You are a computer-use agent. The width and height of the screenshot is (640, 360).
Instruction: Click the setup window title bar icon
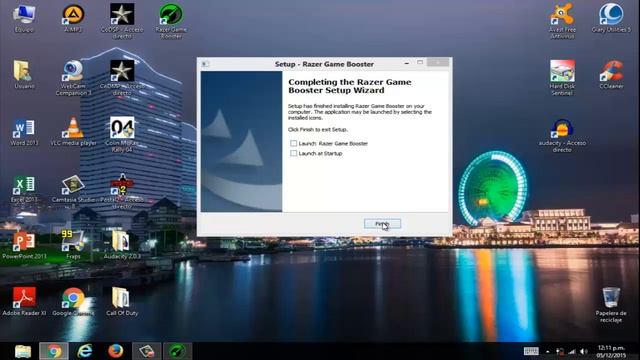(205, 64)
